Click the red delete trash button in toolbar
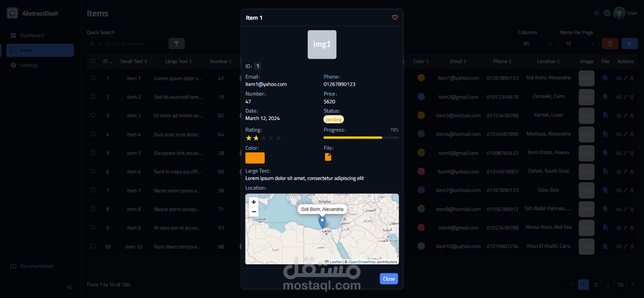 tap(610, 44)
